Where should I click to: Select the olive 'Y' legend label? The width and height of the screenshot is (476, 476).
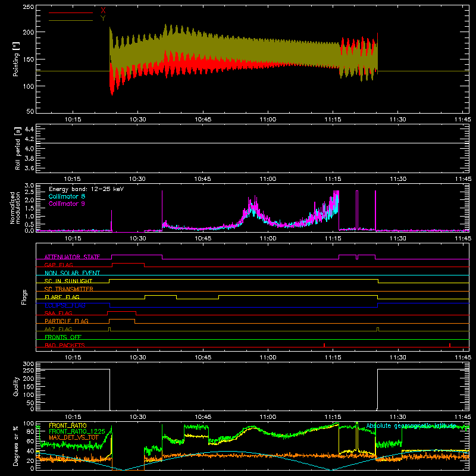[x=103, y=18]
